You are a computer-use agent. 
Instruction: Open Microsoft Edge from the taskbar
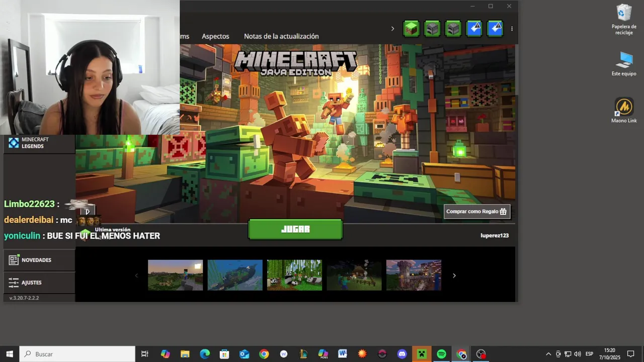pos(205,354)
